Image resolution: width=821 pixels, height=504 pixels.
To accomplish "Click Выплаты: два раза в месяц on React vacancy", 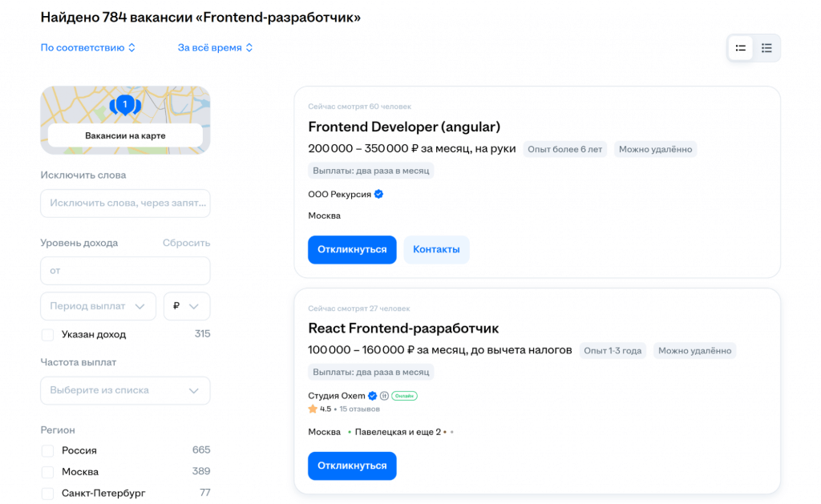I will [370, 372].
